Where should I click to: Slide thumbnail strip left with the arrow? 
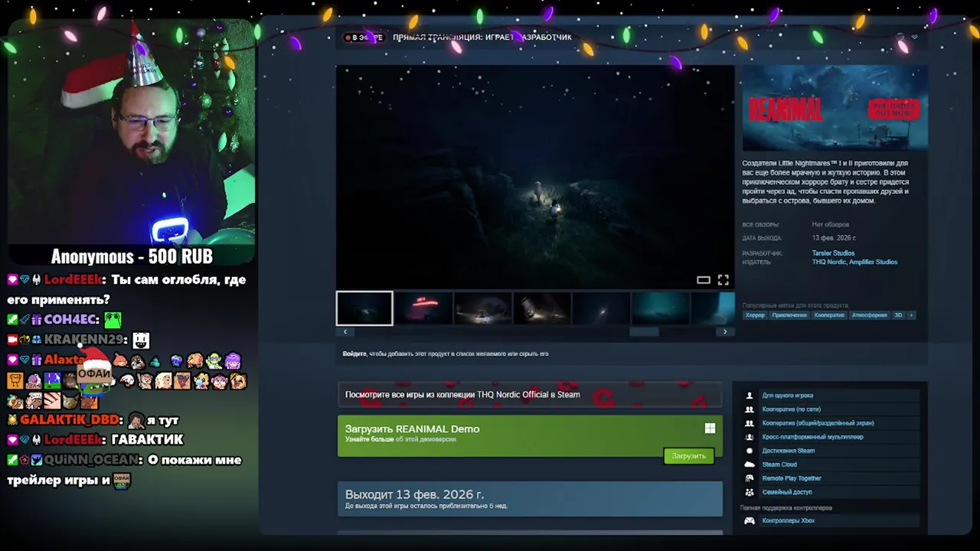[x=345, y=331]
